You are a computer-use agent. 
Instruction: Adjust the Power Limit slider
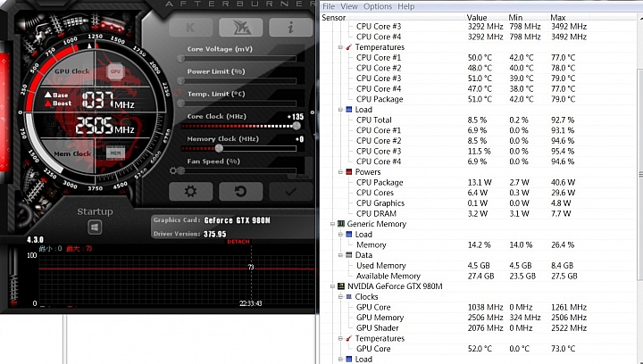[x=238, y=81]
